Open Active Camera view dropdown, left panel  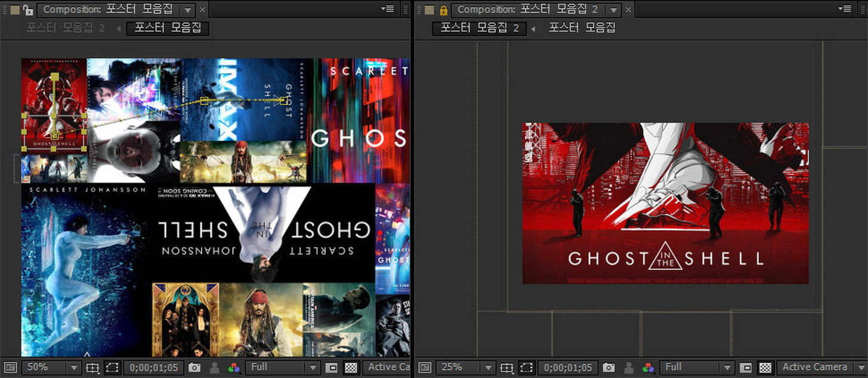coord(387,367)
